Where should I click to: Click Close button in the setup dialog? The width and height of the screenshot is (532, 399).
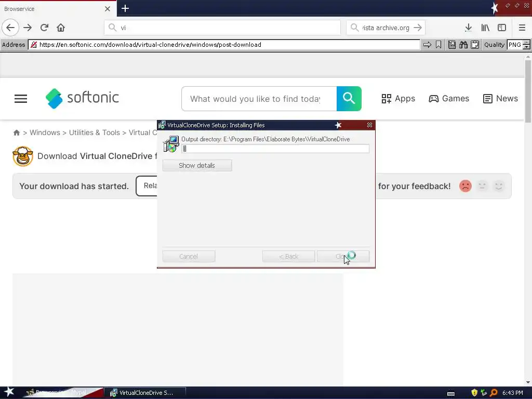[x=343, y=256]
